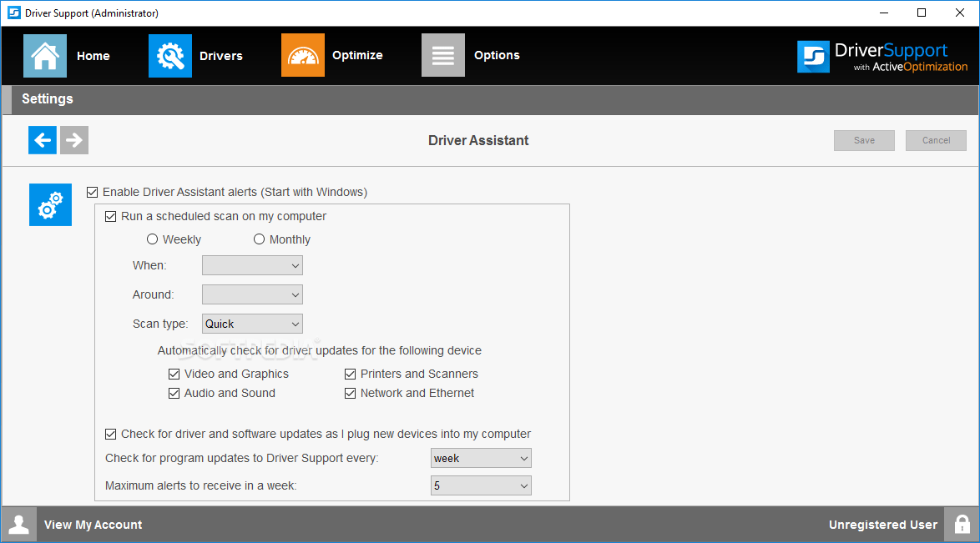Click the Cancel button
The image size is (980, 543).
coord(937,141)
